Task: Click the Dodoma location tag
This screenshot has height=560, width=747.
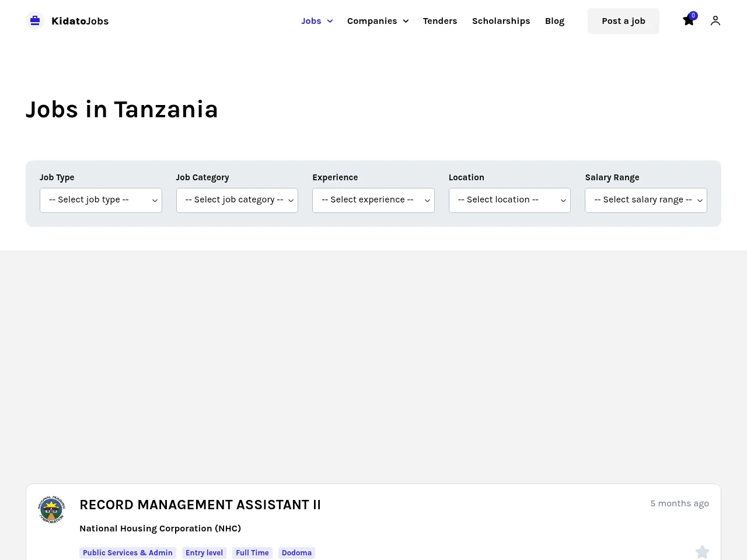Action: 296,553
